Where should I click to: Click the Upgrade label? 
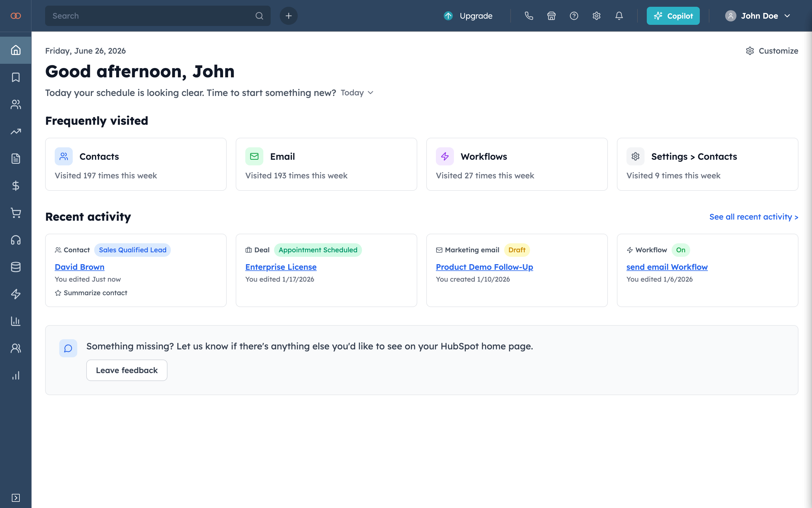click(476, 16)
